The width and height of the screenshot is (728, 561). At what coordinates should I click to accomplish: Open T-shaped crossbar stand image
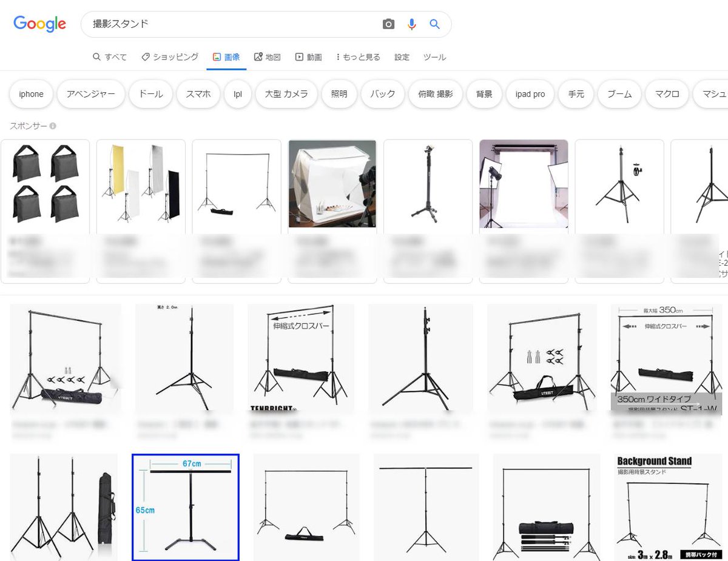click(426, 508)
